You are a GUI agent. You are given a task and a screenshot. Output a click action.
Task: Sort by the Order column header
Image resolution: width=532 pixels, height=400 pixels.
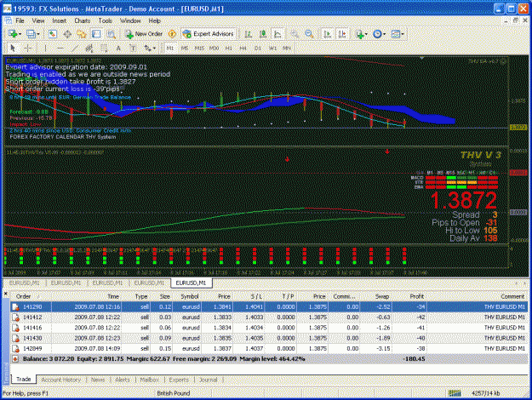click(x=31, y=296)
